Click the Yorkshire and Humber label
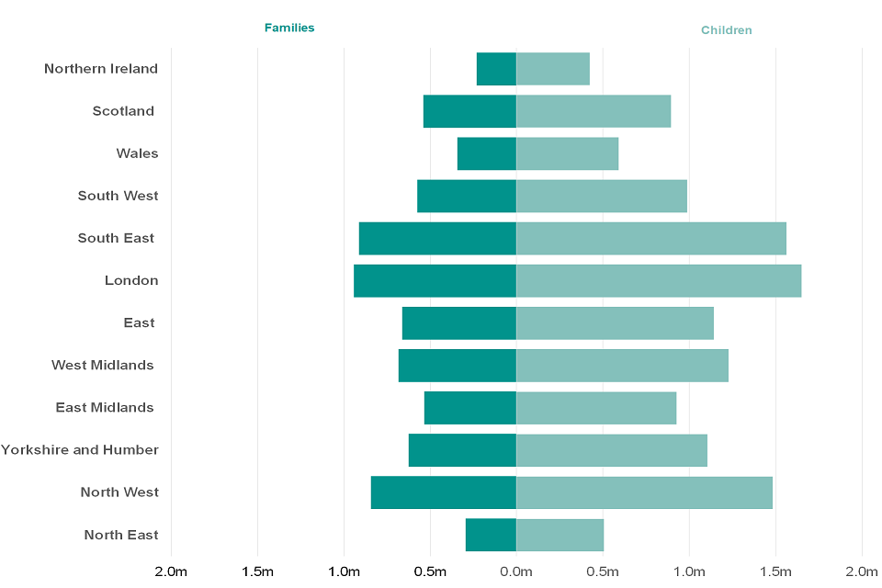This screenshot has width=882, height=588. click(80, 450)
